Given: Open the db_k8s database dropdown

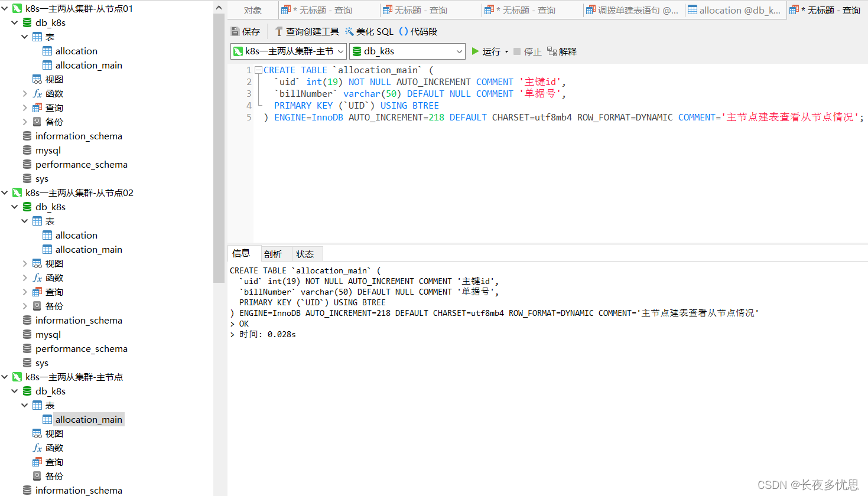Looking at the screenshot, I should coord(459,52).
